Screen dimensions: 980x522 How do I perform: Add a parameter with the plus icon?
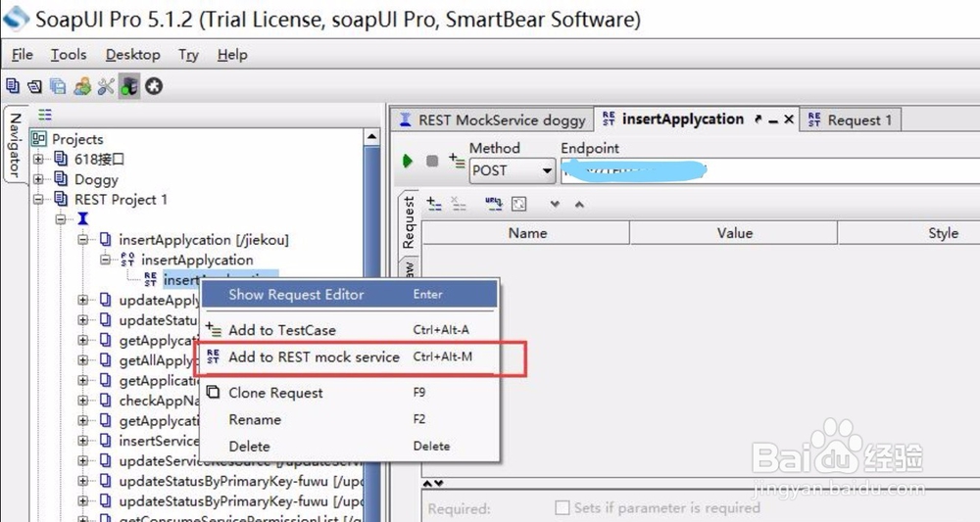434,204
